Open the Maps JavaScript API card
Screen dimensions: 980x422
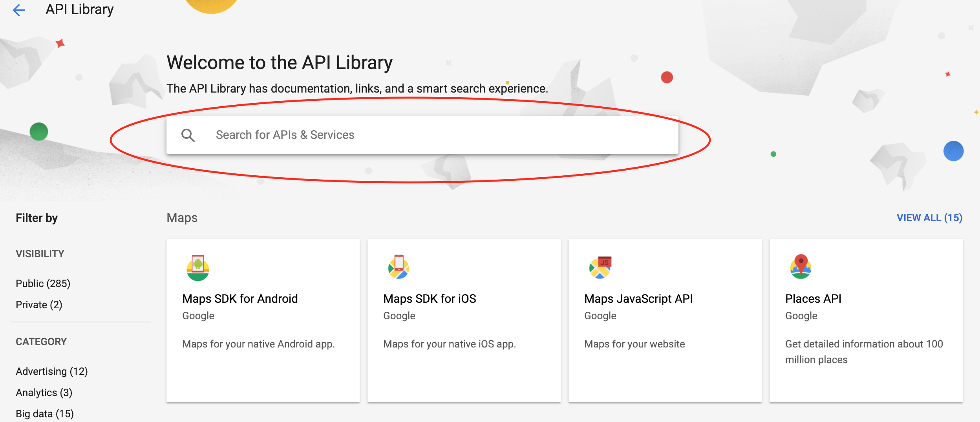pyautogui.click(x=664, y=322)
